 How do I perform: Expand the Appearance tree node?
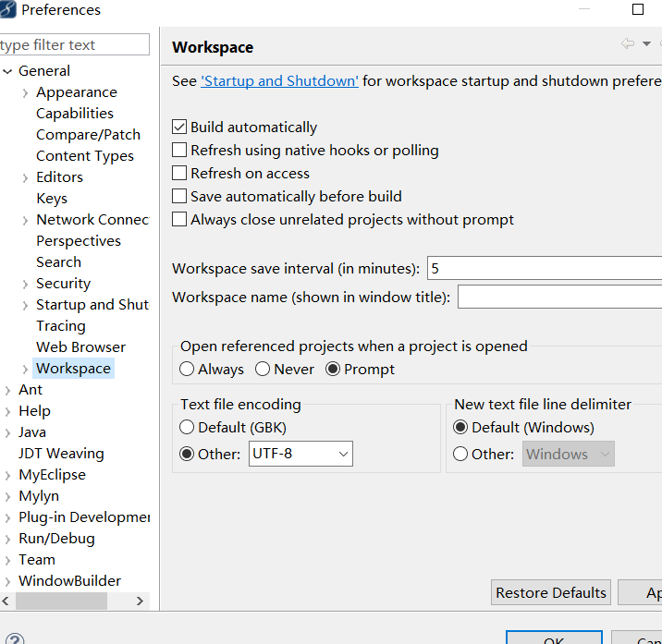click(x=25, y=92)
